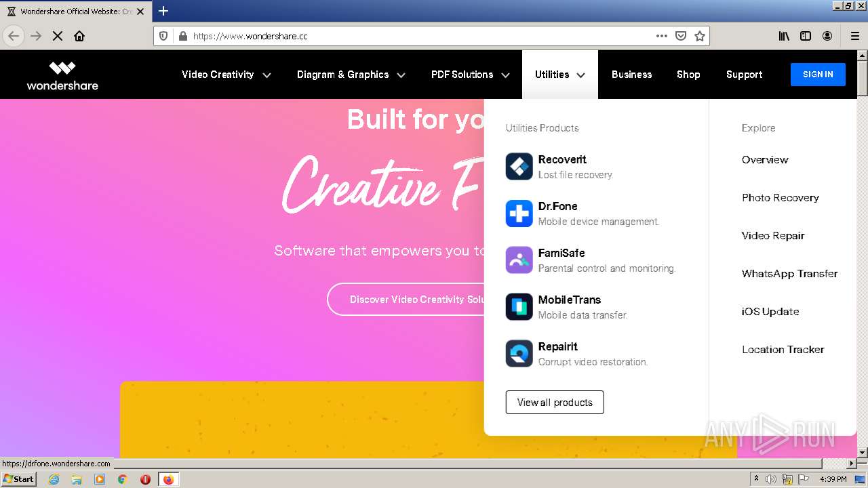Stop loading the page

[x=58, y=36]
